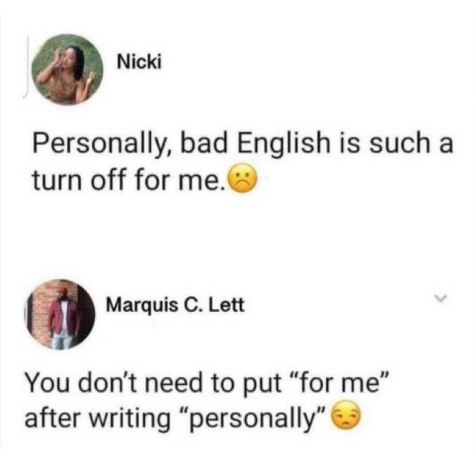Click the username Nicki
The image size is (476, 463).
139,62
